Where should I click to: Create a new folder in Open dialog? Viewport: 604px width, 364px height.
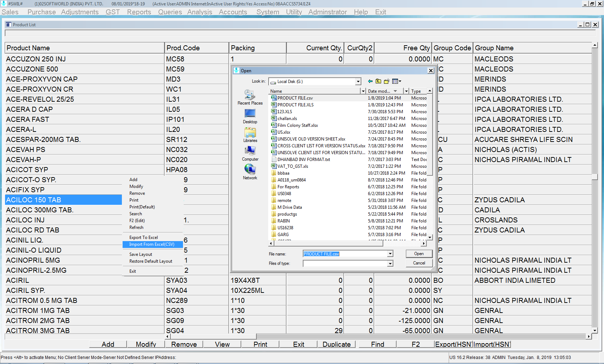tap(387, 82)
